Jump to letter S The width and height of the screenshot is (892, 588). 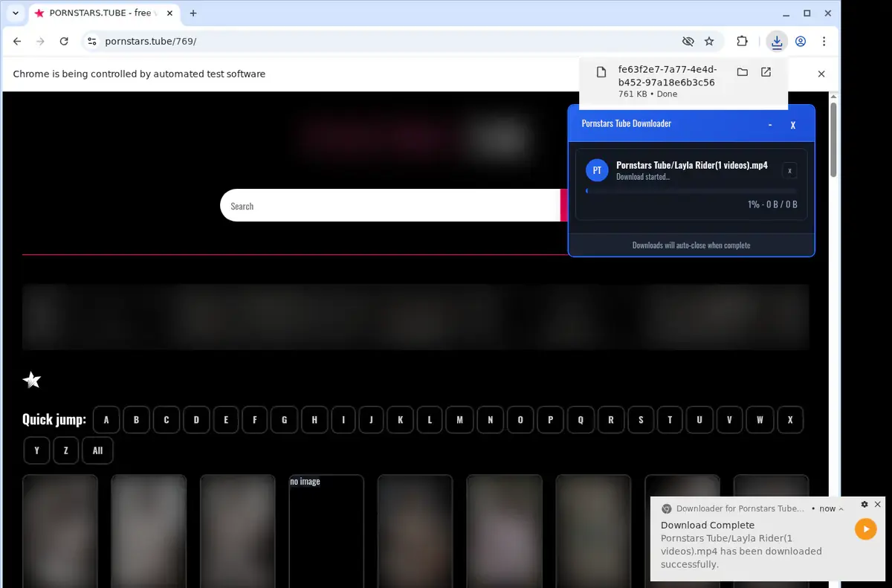641,419
